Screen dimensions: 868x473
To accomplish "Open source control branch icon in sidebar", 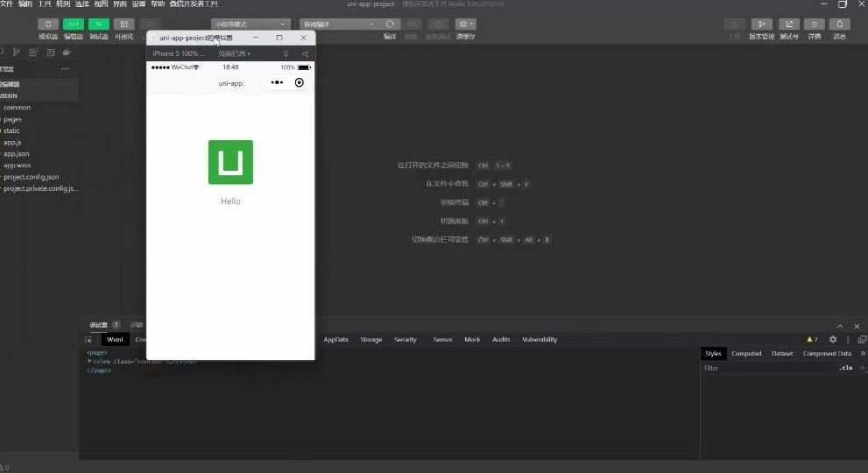I will click(x=16, y=52).
